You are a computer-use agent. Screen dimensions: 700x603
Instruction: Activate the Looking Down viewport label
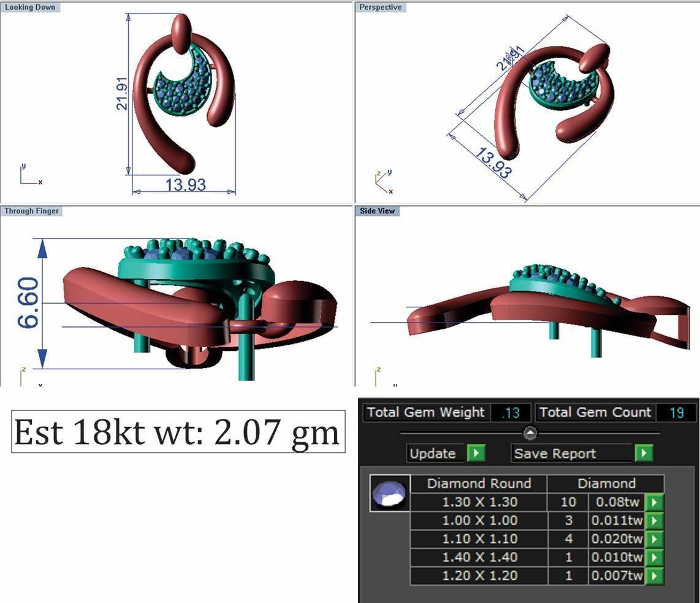coord(30,7)
